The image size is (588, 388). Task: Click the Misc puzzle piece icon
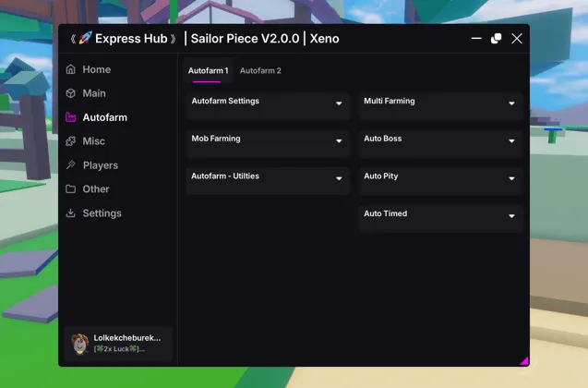coord(71,141)
